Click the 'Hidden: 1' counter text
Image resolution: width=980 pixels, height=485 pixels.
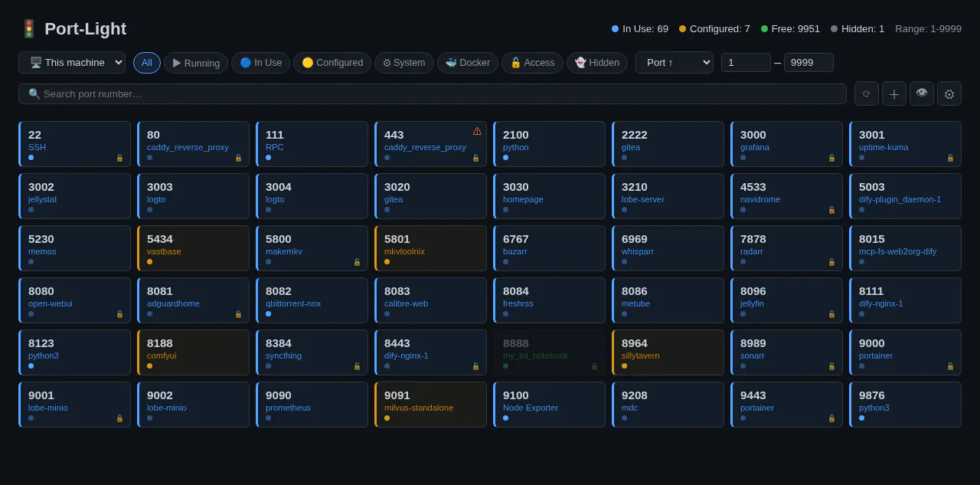click(863, 29)
